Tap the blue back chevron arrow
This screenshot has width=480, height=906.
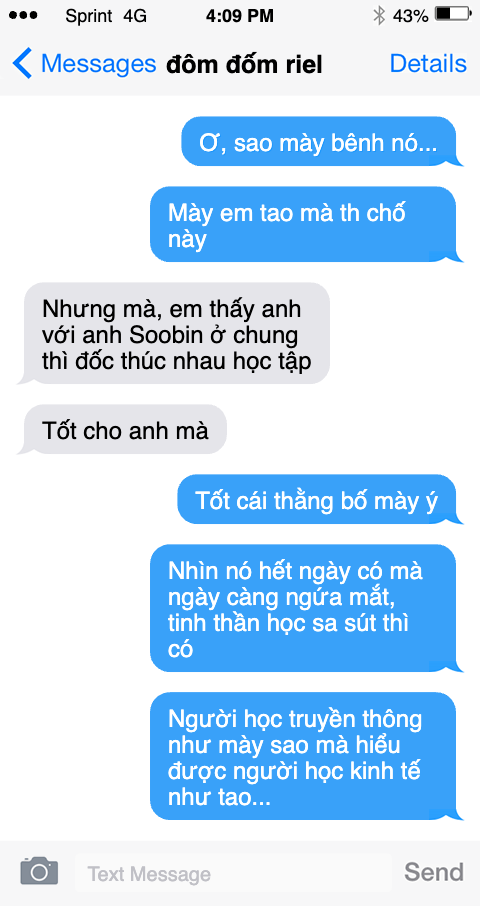(x=22, y=64)
